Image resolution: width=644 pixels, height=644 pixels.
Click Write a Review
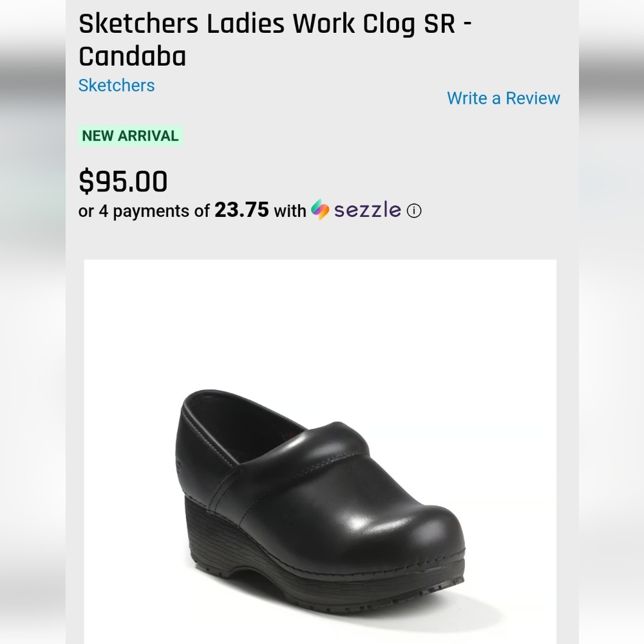pos(504,99)
